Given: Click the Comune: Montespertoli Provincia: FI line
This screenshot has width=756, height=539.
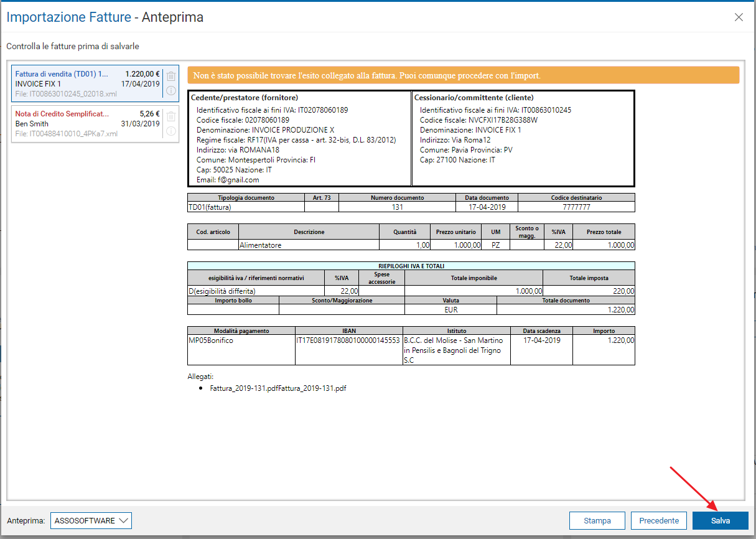Looking at the screenshot, I should 256,160.
